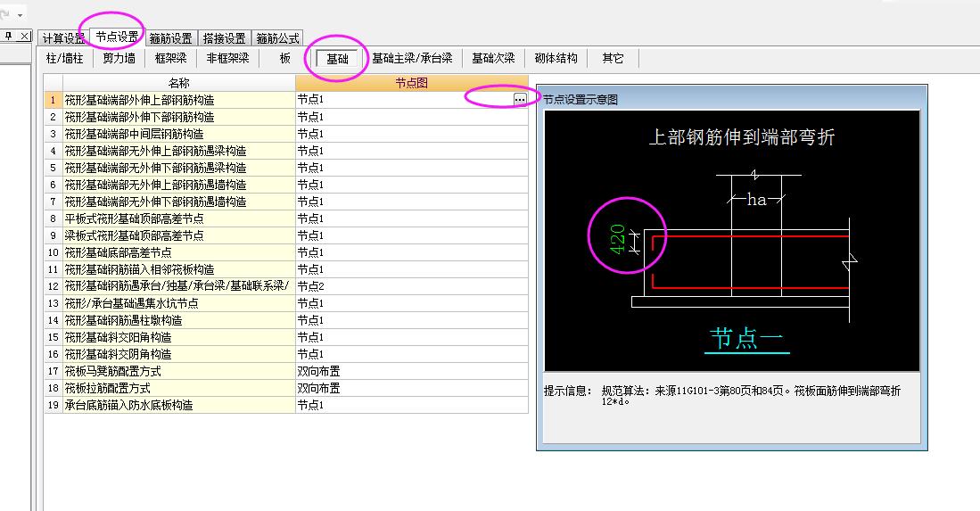Click the 节点图 column header

[412, 83]
